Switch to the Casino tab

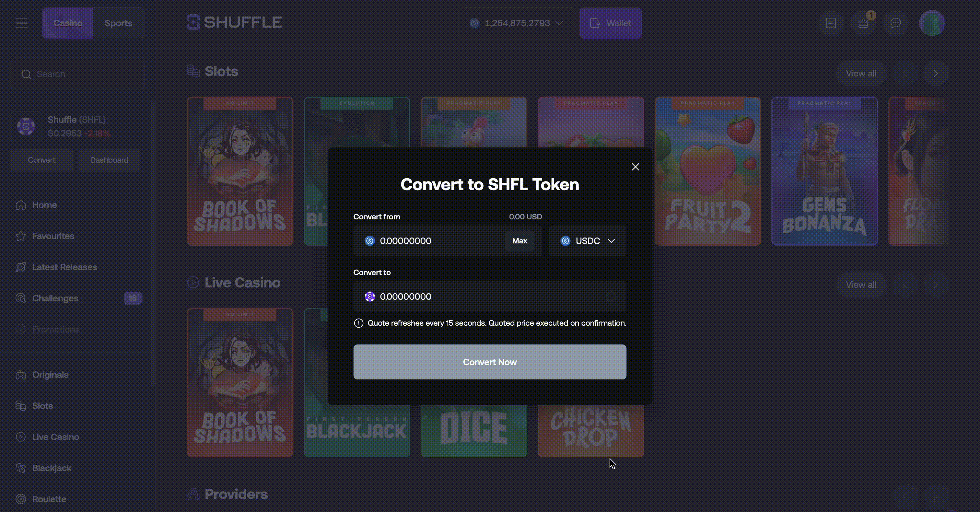(68, 23)
